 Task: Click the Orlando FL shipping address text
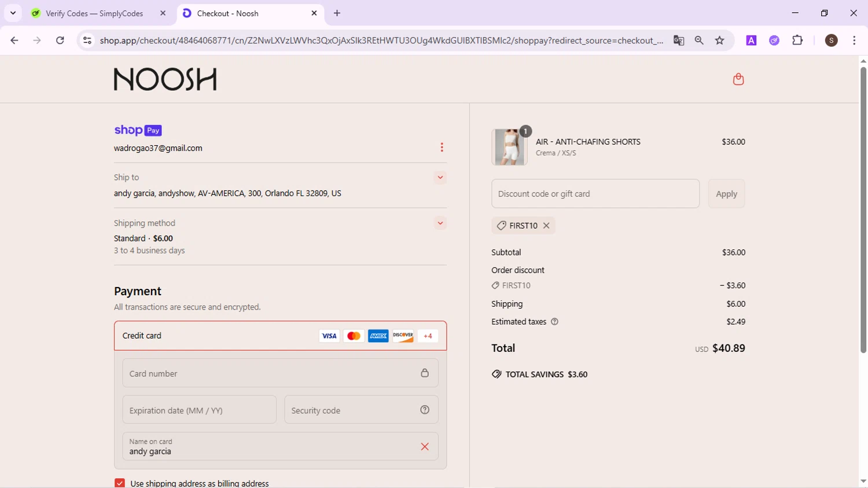[x=227, y=193]
